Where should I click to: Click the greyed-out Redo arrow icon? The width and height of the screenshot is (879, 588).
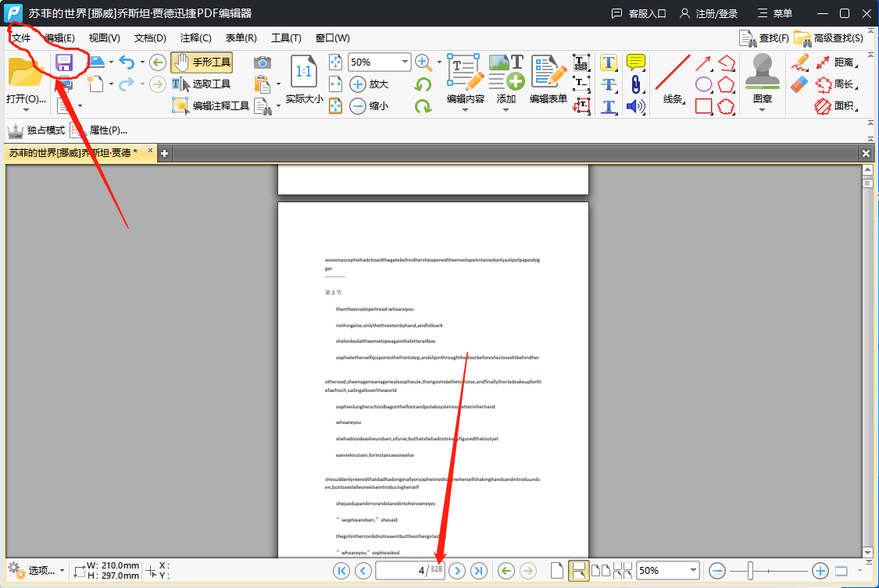127,84
